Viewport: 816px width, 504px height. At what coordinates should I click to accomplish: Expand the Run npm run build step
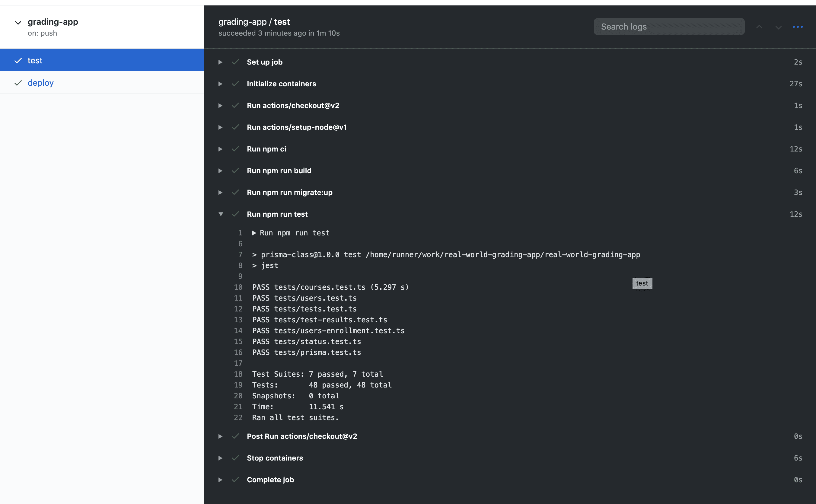point(220,171)
